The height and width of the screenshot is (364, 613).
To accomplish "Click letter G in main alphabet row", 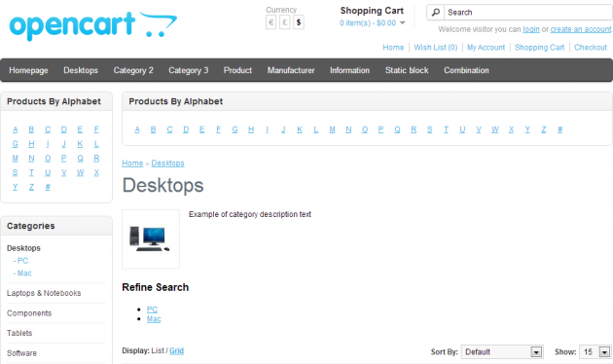I will [234, 129].
